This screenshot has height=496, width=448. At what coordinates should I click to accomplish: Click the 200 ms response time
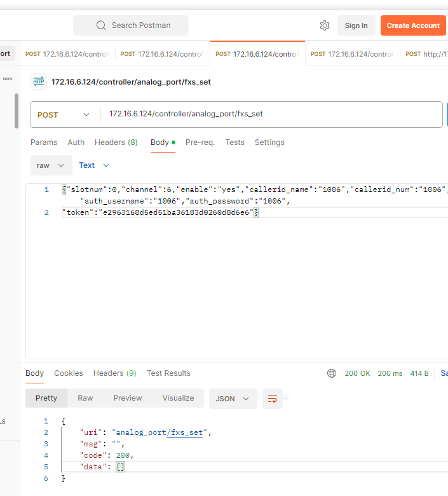(390, 373)
